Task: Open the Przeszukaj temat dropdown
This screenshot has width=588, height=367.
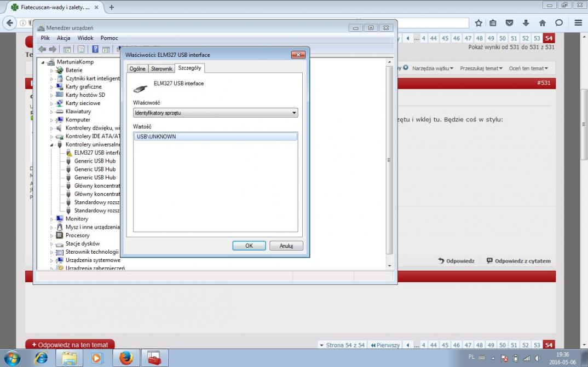Action: click(481, 68)
